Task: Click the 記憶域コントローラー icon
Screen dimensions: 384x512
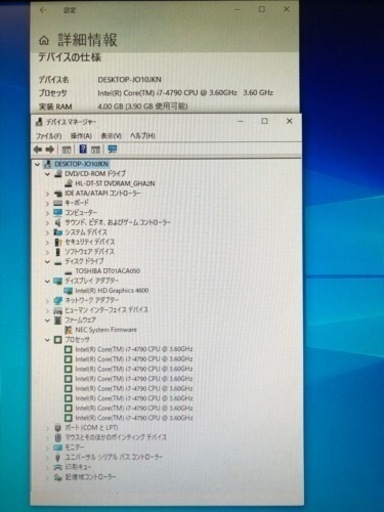Action: [x=58, y=477]
